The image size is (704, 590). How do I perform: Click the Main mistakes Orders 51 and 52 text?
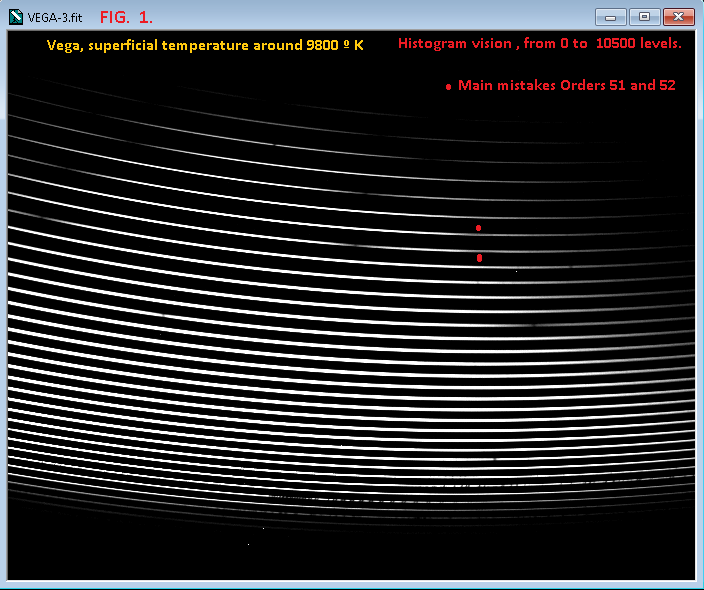[x=566, y=86]
